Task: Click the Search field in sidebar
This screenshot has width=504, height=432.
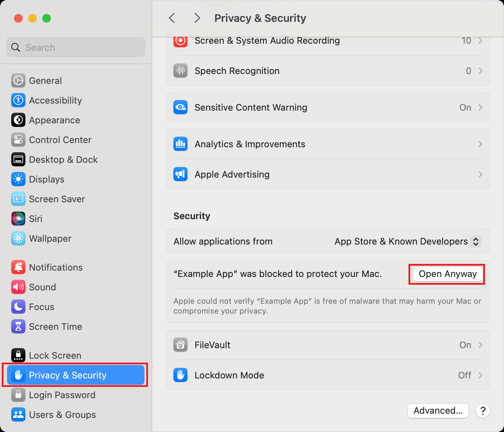Action: pyautogui.click(x=76, y=47)
